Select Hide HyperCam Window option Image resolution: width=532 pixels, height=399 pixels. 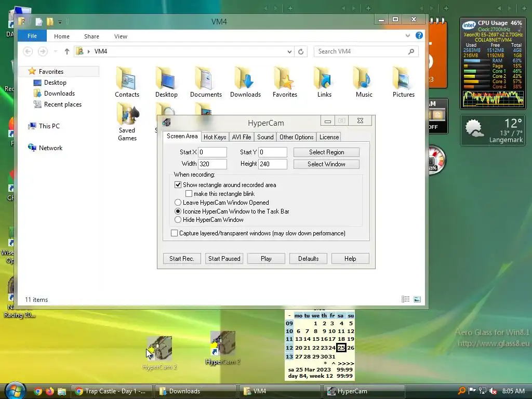(178, 220)
